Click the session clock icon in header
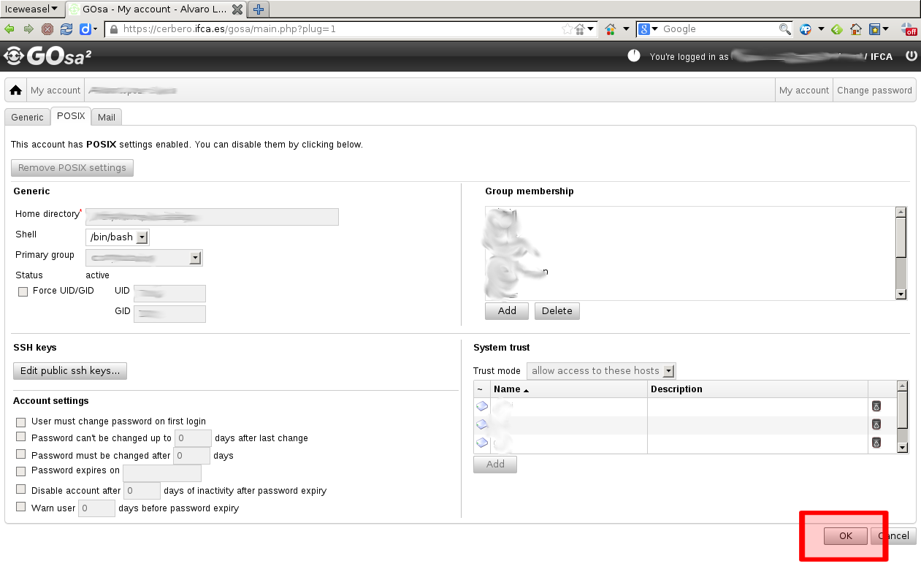Screen dimensions: 921x588 pos(634,56)
